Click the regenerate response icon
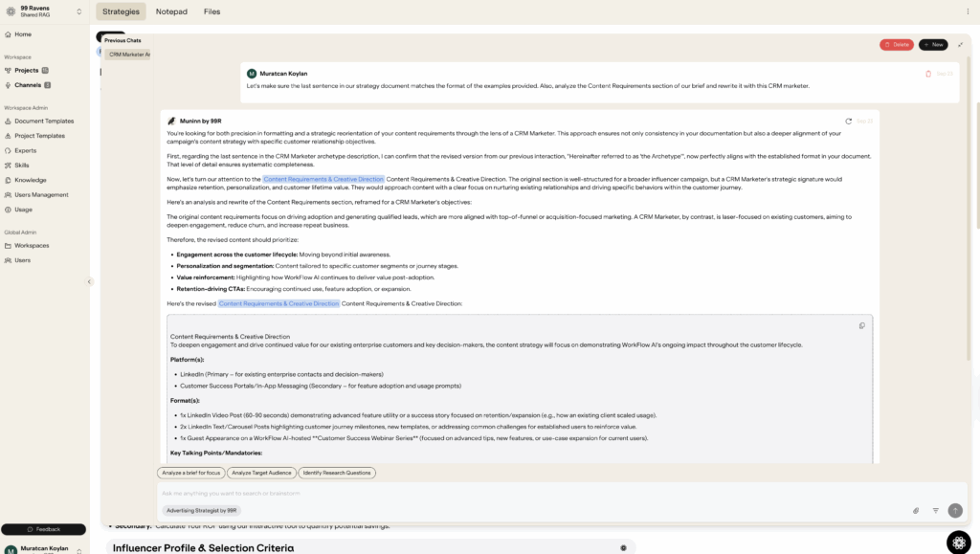The width and height of the screenshot is (980, 554). tap(849, 122)
